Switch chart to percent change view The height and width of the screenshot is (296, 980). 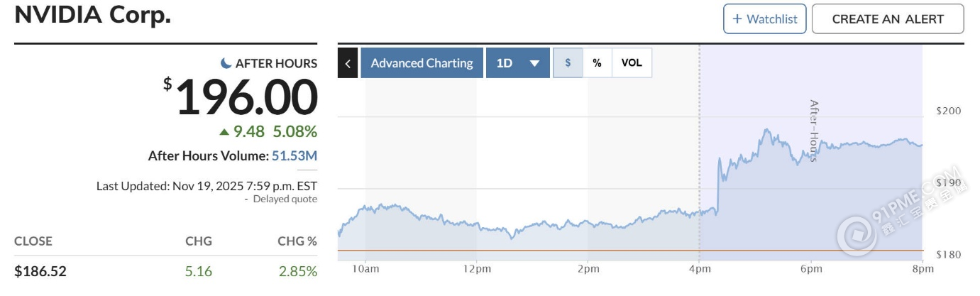[x=598, y=63]
